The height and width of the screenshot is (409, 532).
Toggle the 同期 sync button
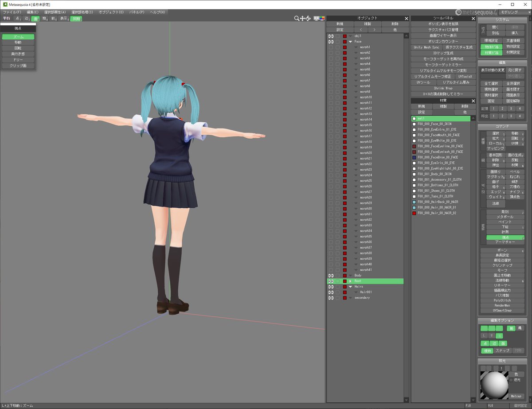coord(76,19)
